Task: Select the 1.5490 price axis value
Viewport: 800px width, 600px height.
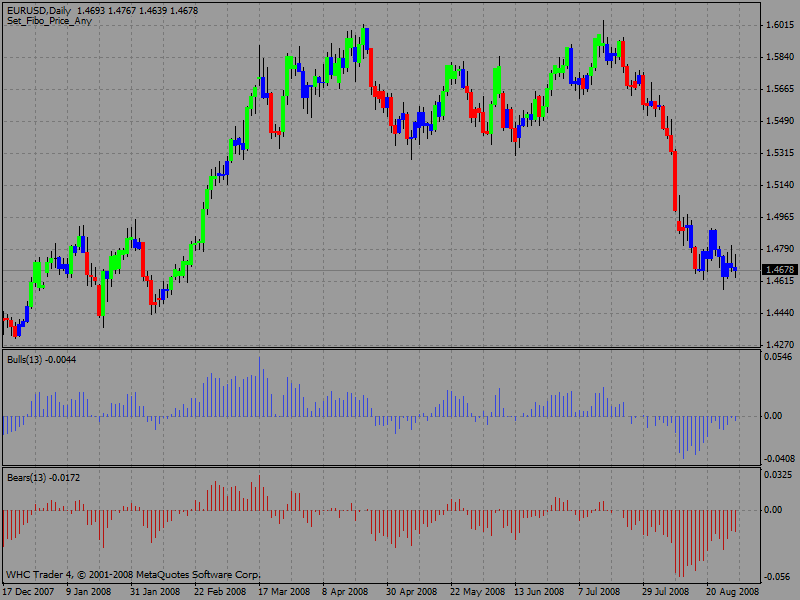Action: tap(780, 121)
